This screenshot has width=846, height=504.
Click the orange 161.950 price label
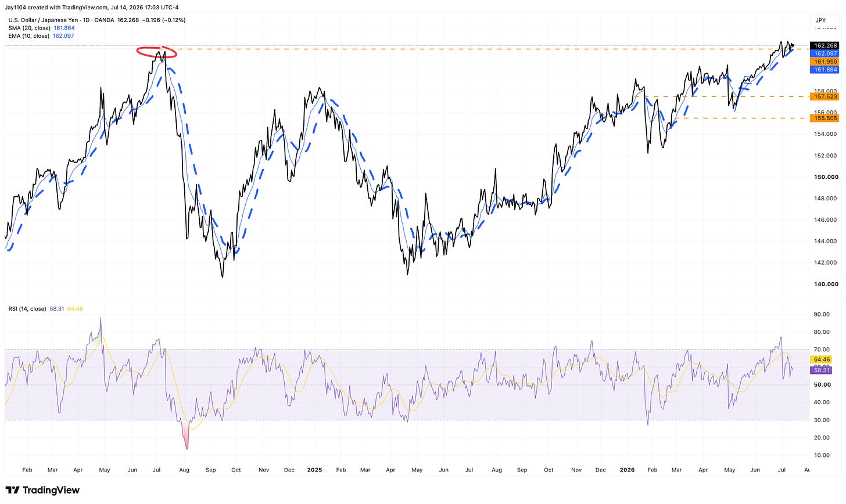[x=825, y=62]
